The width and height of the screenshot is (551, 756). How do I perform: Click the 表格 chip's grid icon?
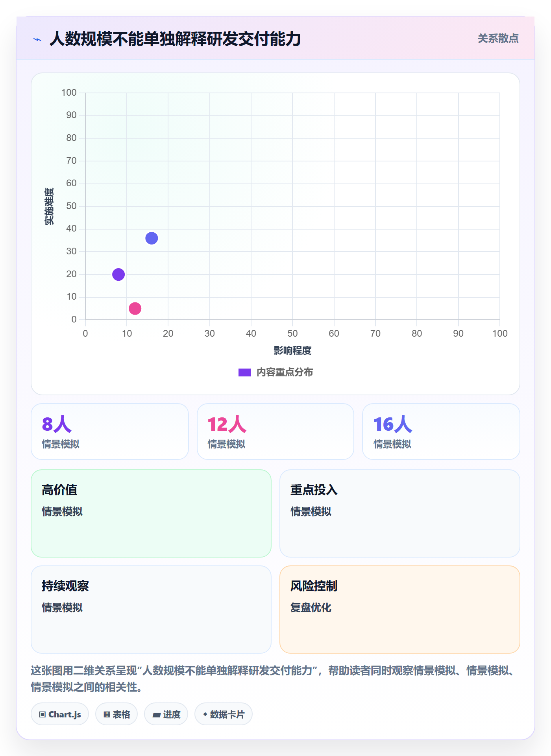(107, 715)
